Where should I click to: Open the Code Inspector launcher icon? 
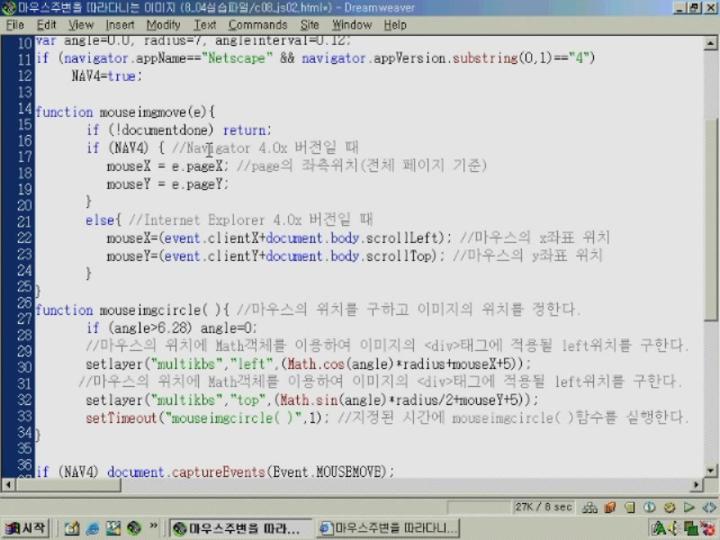point(709,507)
